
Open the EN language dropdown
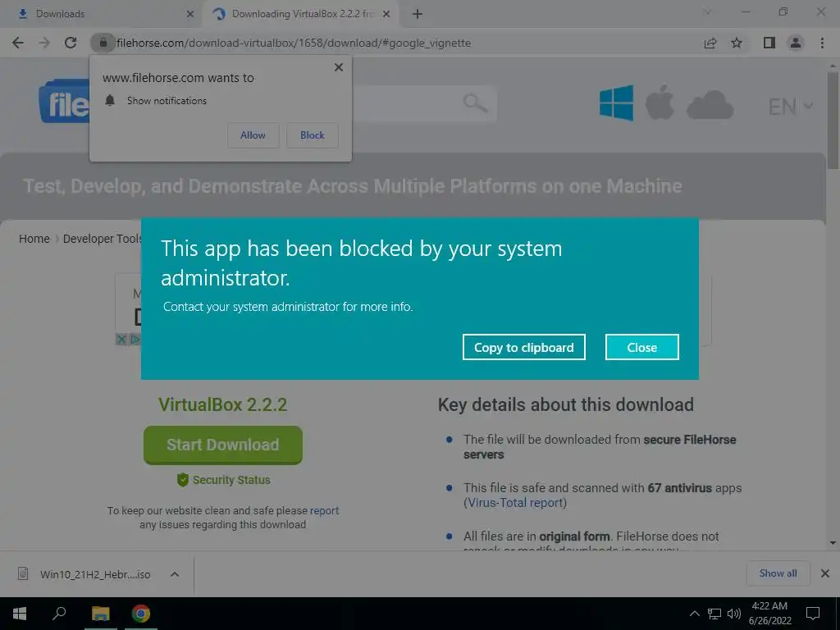click(x=791, y=107)
